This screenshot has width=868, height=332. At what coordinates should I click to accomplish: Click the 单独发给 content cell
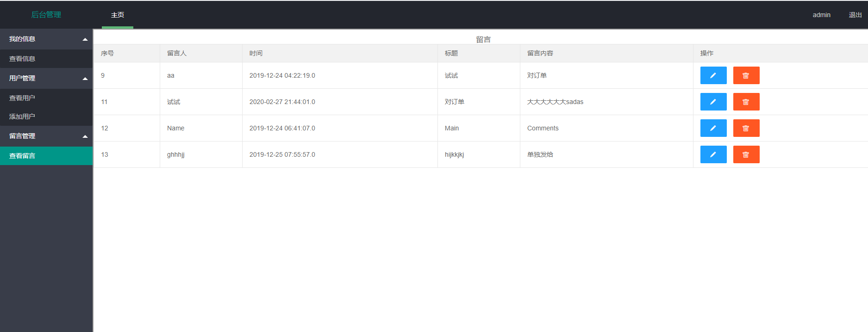(606, 154)
